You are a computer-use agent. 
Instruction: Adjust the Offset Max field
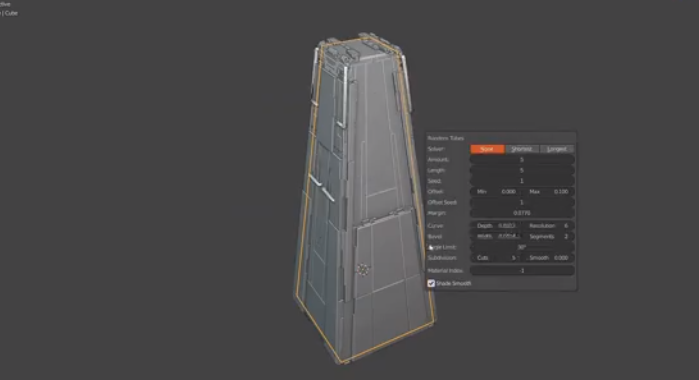coord(548,192)
